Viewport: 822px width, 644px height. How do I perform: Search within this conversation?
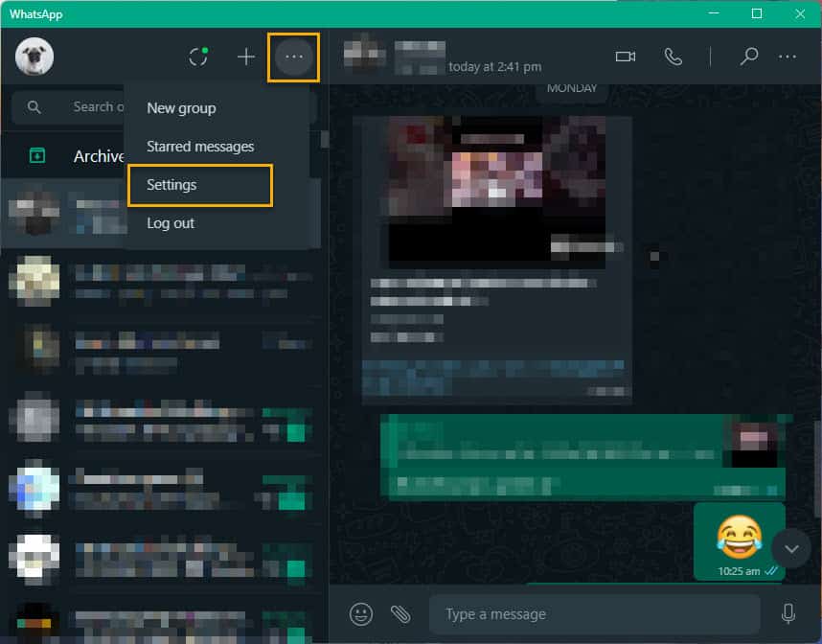(x=749, y=57)
